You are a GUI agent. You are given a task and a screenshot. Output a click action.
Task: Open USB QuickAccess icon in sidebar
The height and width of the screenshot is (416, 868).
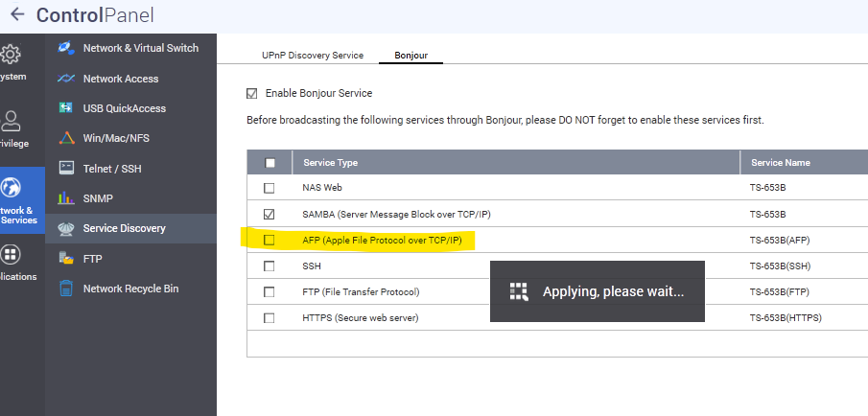pyautogui.click(x=66, y=108)
